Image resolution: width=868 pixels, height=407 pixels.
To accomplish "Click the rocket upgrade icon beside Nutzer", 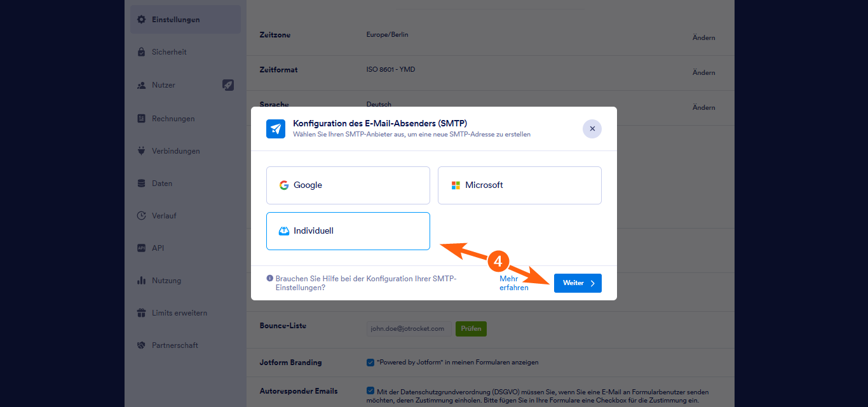I will [x=228, y=85].
